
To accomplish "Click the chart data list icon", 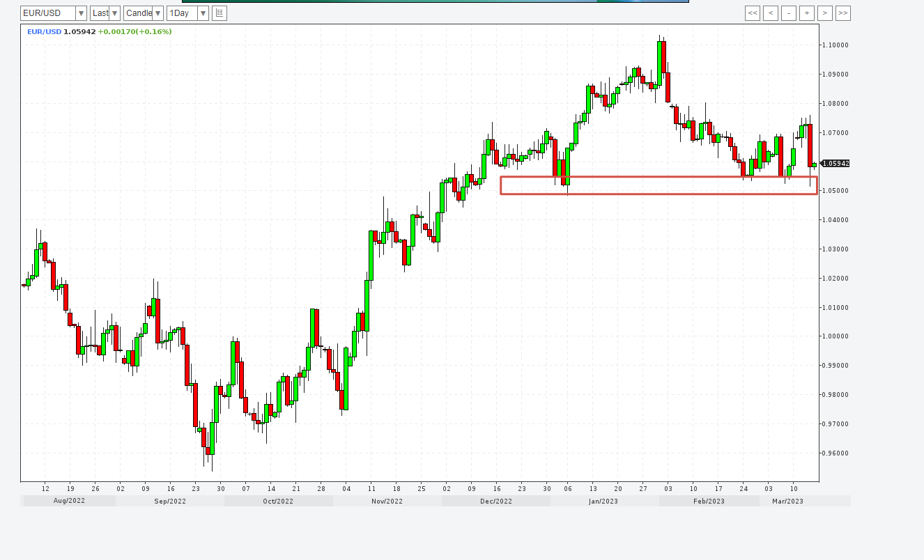I will tap(220, 13).
